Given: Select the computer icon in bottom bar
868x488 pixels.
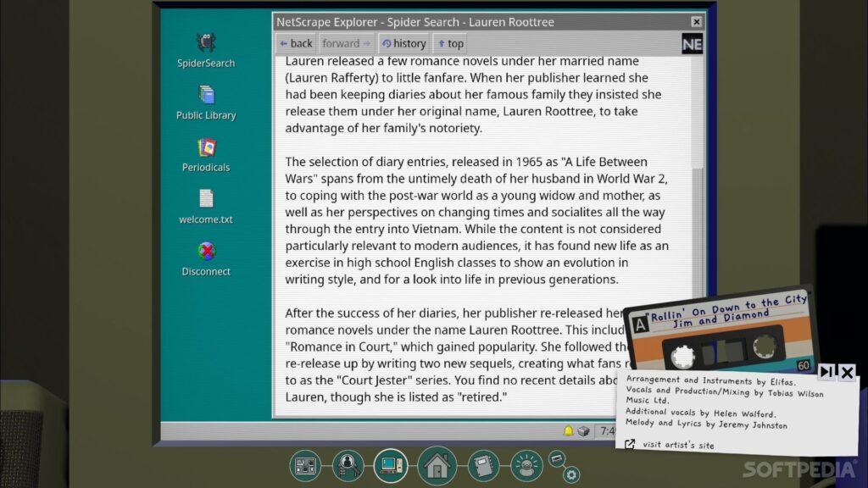Looking at the screenshot, I should (391, 465).
